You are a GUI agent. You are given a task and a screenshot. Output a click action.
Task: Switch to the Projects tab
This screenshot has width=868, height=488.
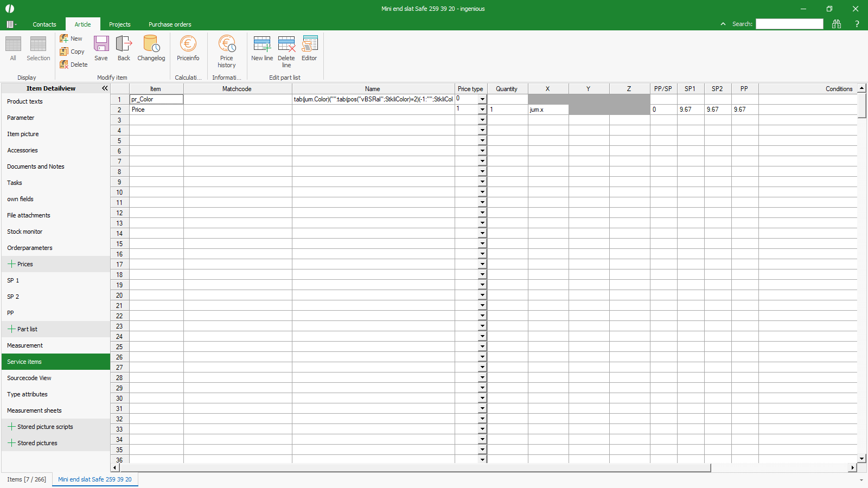[x=119, y=24]
